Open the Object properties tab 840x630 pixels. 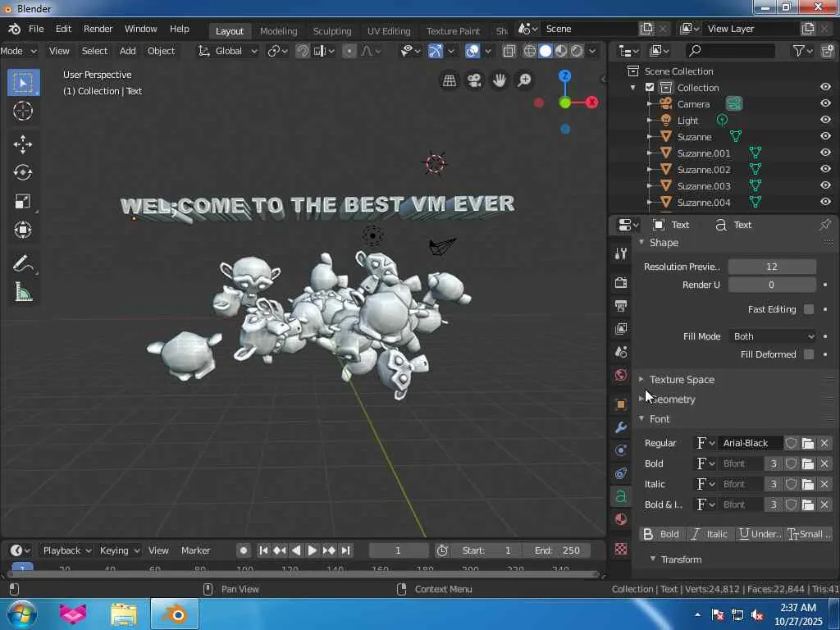click(x=621, y=404)
